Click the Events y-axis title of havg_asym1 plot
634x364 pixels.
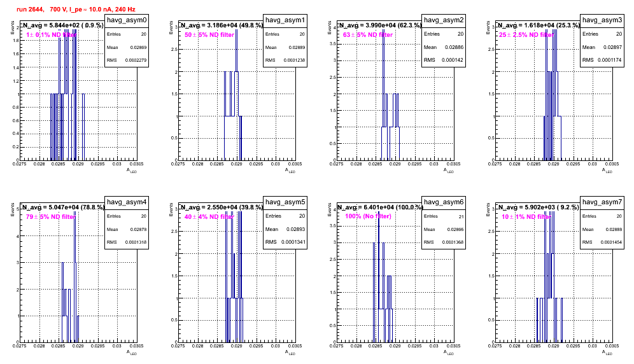(171, 27)
